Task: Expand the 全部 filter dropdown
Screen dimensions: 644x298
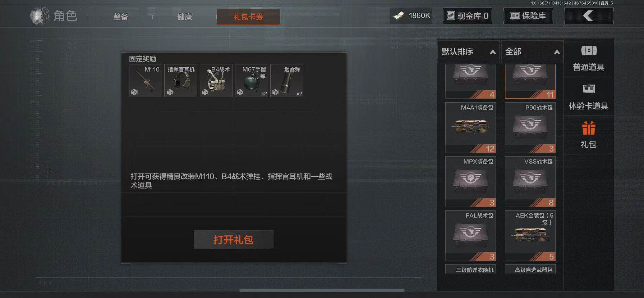Action: (x=532, y=52)
